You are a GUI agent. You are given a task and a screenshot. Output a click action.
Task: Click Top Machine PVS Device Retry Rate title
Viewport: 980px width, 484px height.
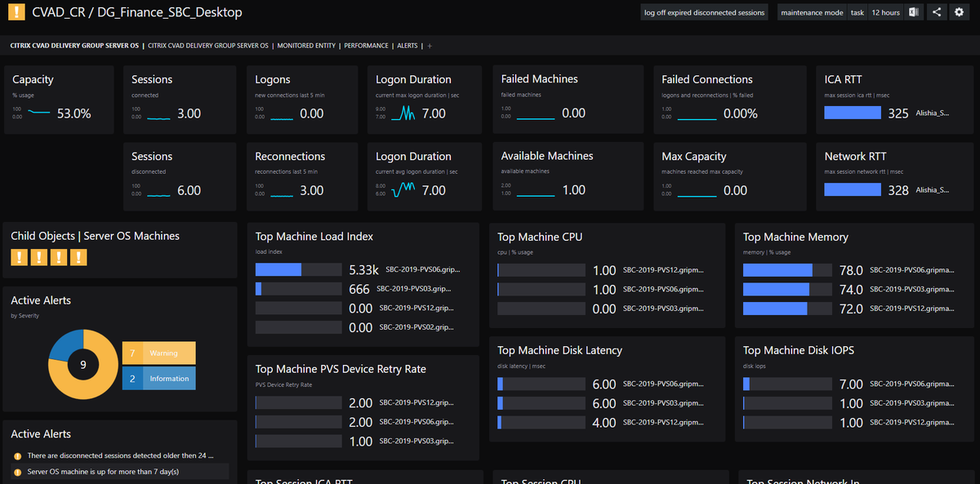click(341, 369)
